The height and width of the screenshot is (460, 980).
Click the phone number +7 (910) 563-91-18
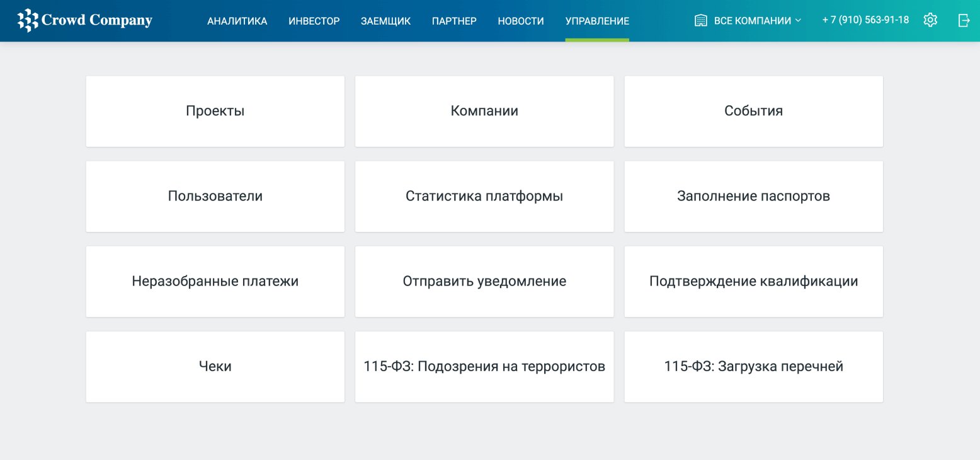click(865, 20)
